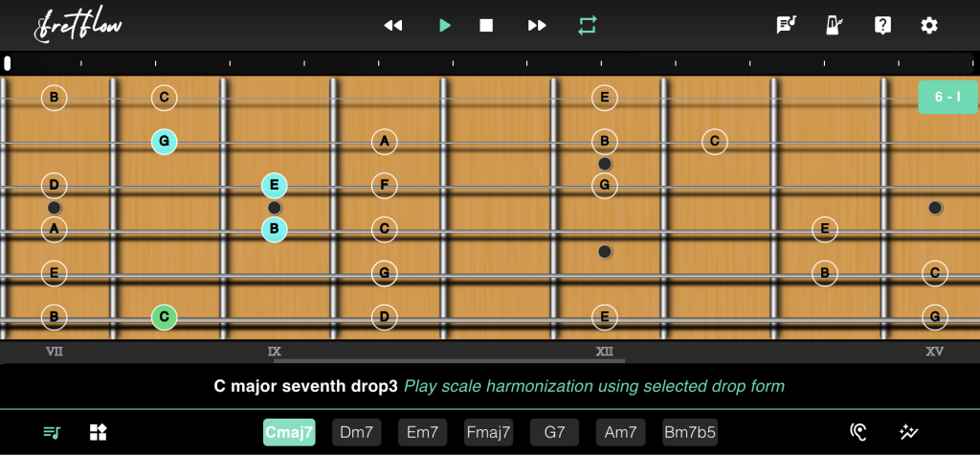Image resolution: width=980 pixels, height=455 pixels.
Task: Select the Am7 chord tab
Action: coord(620,432)
